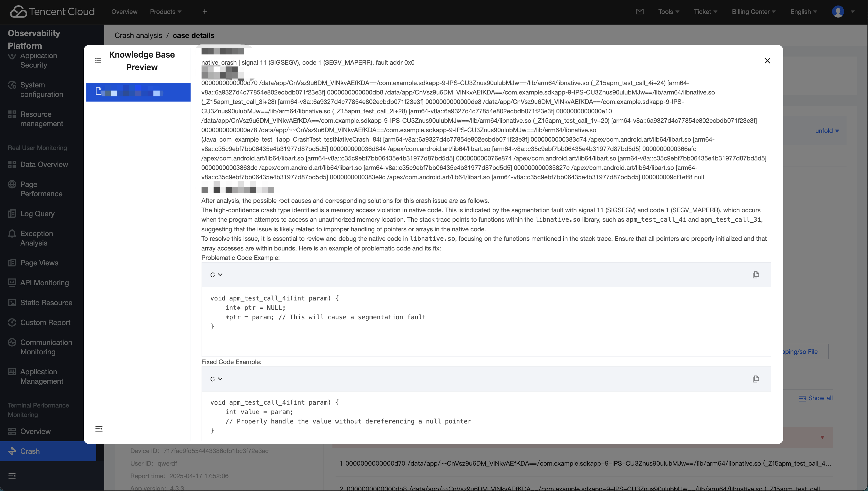The height and width of the screenshot is (491, 868).
Task: Open language dropdown on fixed code block
Action: pyautogui.click(x=216, y=379)
